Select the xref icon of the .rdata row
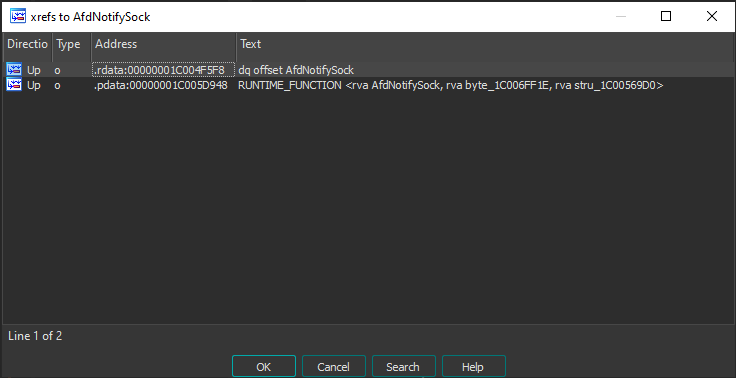Image resolution: width=736 pixels, height=378 pixels. pos(14,70)
